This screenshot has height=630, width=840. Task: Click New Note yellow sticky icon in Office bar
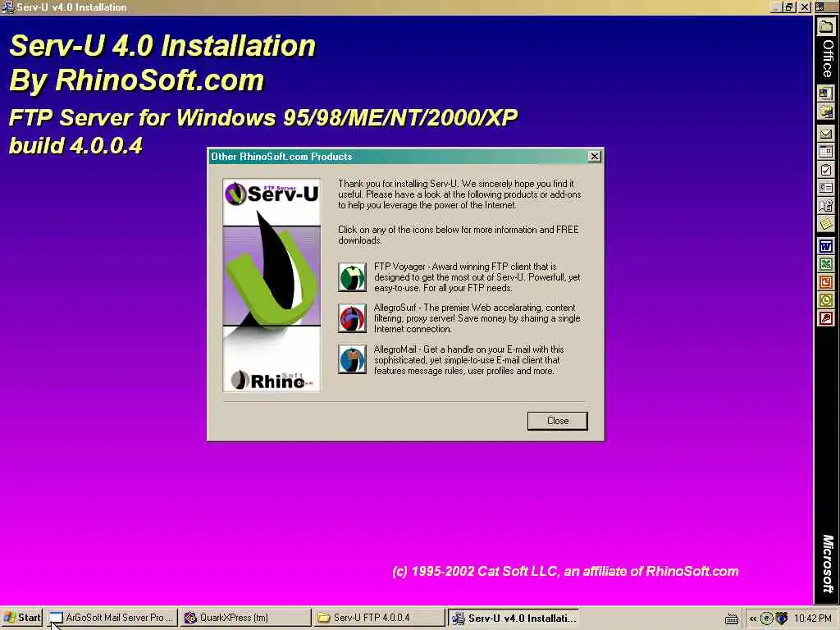[825, 223]
